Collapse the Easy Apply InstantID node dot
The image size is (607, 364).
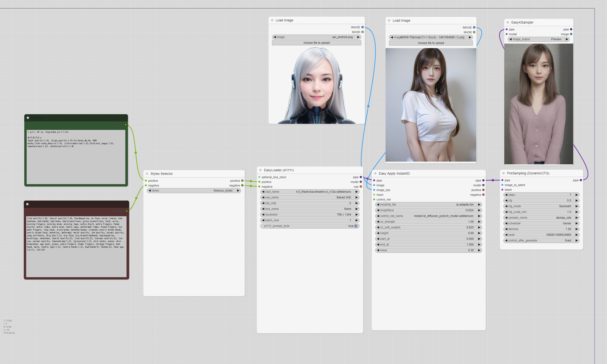pos(375,173)
